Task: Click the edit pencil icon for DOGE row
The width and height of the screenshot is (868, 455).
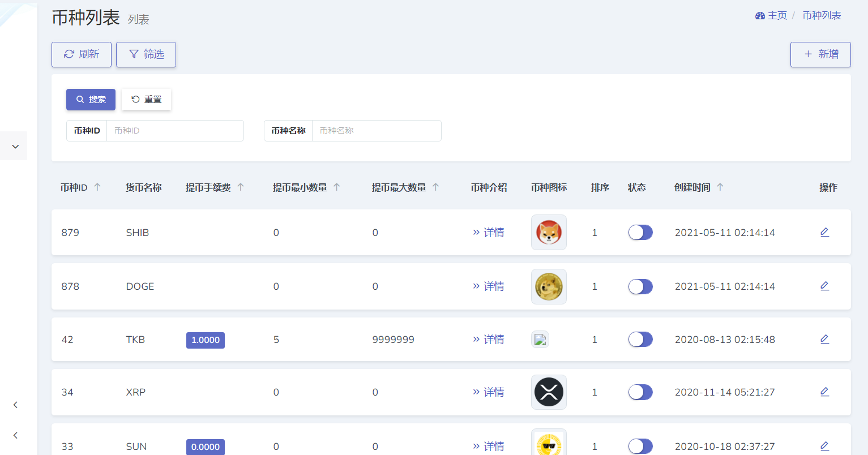Action: [x=824, y=286]
